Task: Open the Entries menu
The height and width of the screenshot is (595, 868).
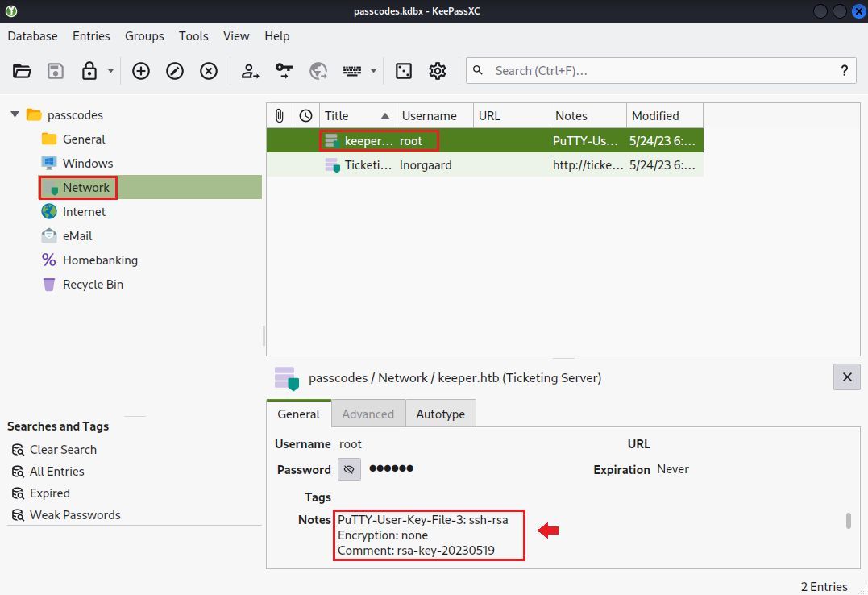Action: (x=91, y=36)
